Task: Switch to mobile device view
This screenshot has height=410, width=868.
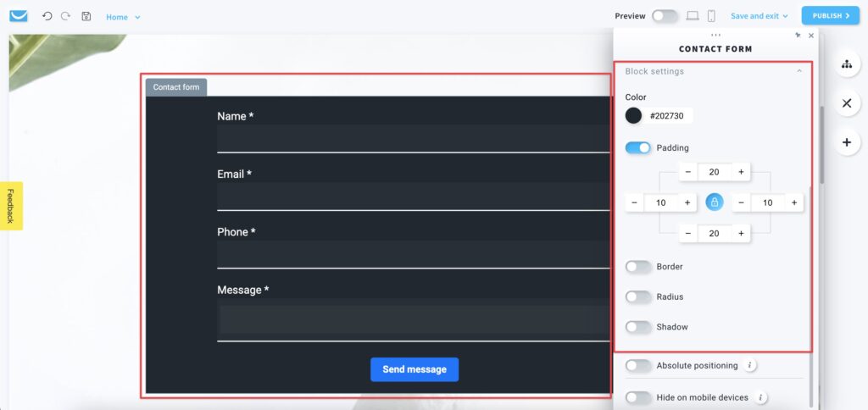Action: pos(711,16)
